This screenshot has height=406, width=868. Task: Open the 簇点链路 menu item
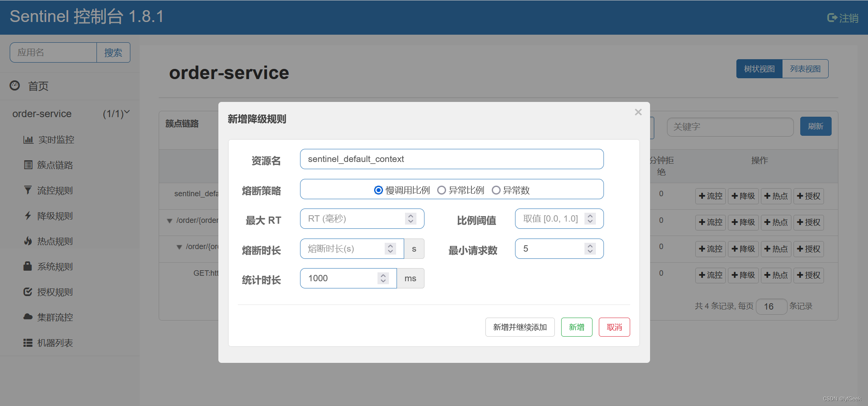(x=55, y=165)
